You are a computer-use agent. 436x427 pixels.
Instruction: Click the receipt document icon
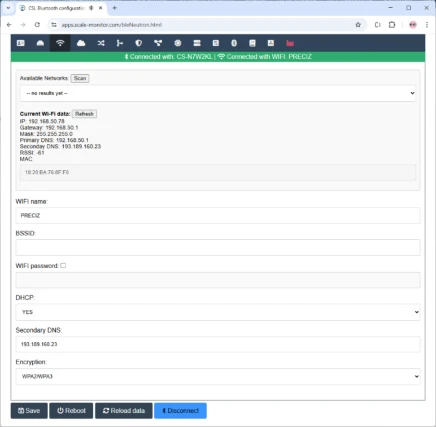coord(252,43)
